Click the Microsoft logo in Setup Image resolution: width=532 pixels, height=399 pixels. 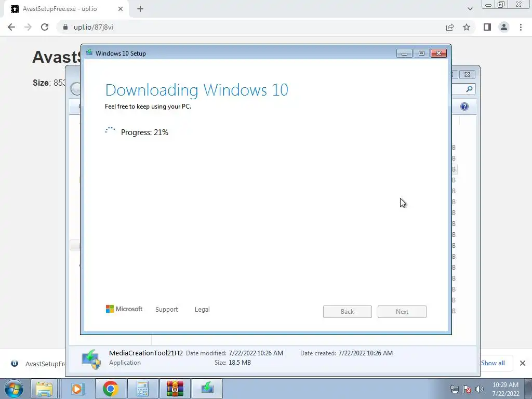pyautogui.click(x=124, y=309)
